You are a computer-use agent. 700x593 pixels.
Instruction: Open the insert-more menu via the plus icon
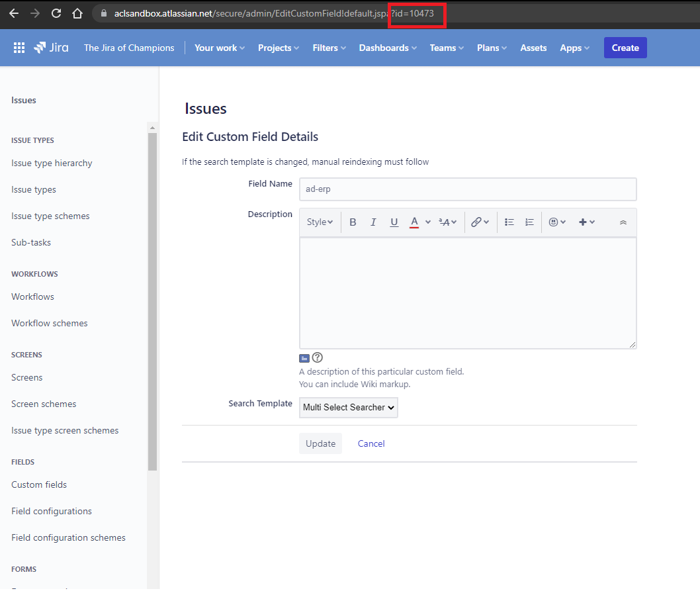click(x=583, y=222)
